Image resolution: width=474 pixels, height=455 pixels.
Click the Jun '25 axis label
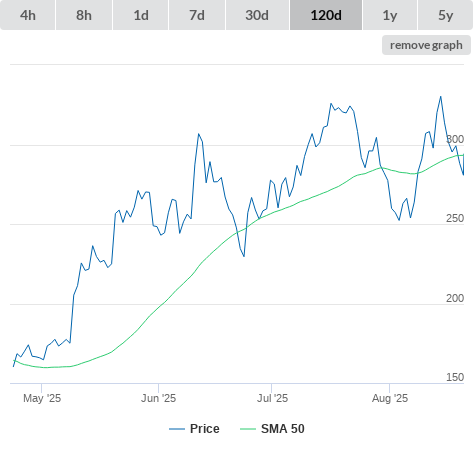click(158, 398)
